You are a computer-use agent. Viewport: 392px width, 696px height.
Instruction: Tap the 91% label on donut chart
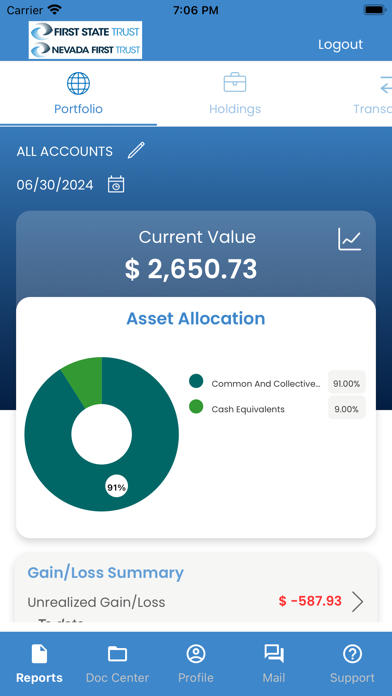116,487
